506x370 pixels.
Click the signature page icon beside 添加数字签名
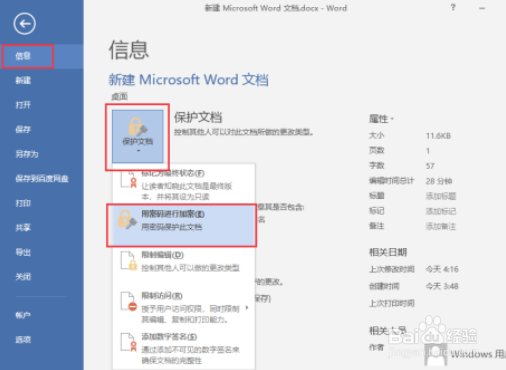(x=129, y=342)
